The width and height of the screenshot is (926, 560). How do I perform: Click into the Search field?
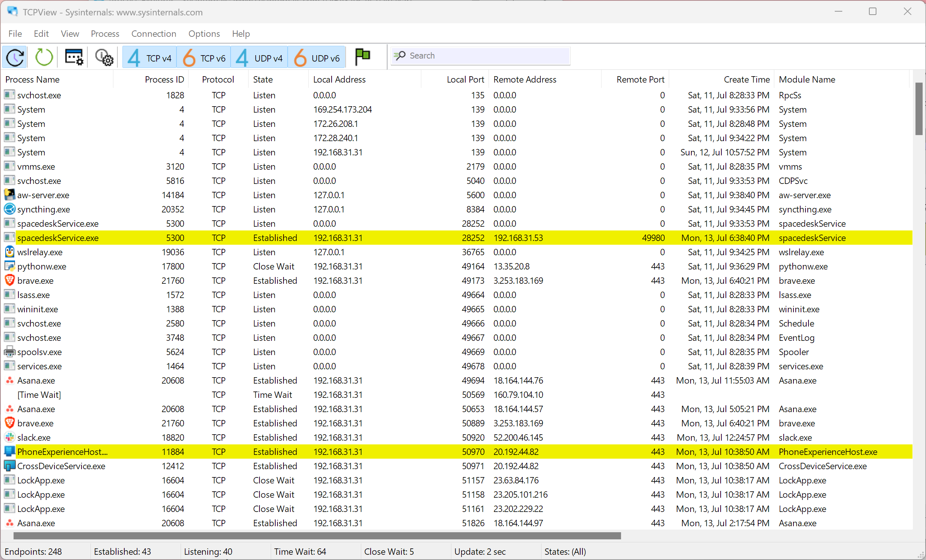tap(481, 56)
